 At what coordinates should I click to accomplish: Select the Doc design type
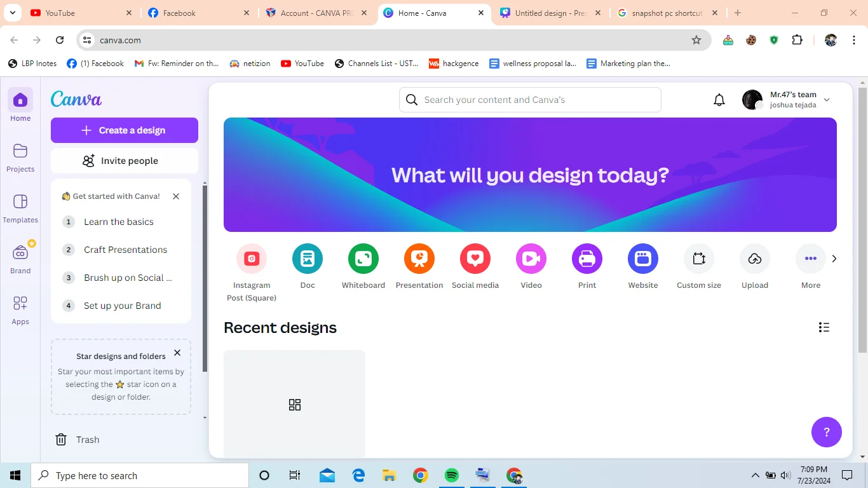click(x=308, y=259)
